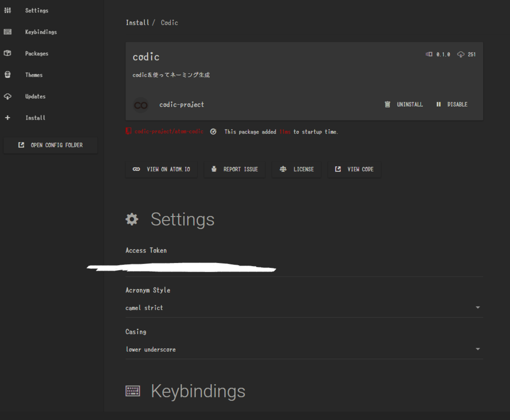Click the Report Issue button

tap(235, 169)
